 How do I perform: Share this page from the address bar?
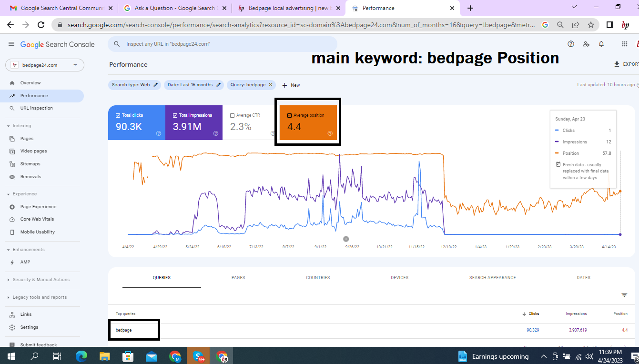tap(576, 25)
